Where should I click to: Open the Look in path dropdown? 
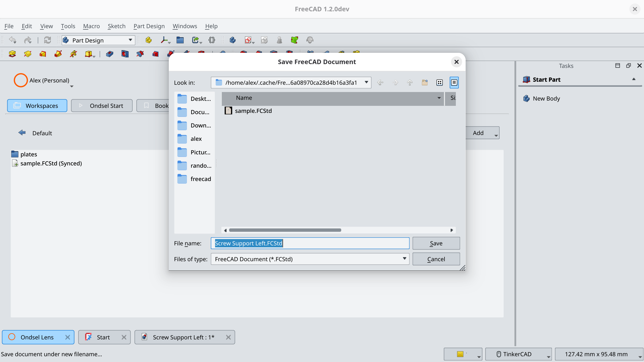point(366,82)
